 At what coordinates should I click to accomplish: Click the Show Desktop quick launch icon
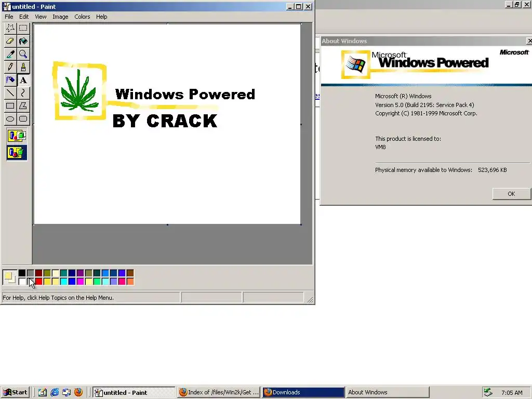[x=43, y=392]
